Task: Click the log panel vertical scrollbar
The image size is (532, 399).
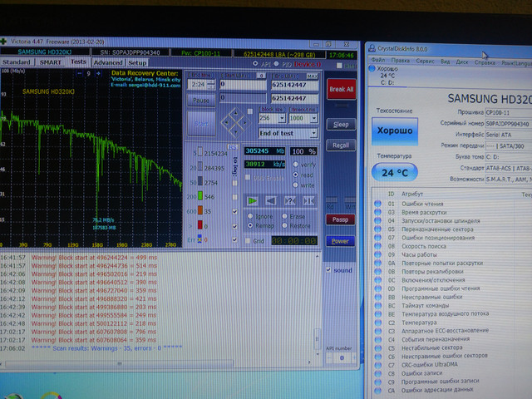Action: pyautogui.click(x=317, y=305)
